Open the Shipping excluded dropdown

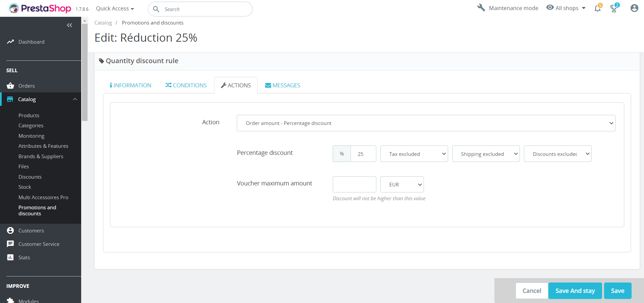point(486,154)
